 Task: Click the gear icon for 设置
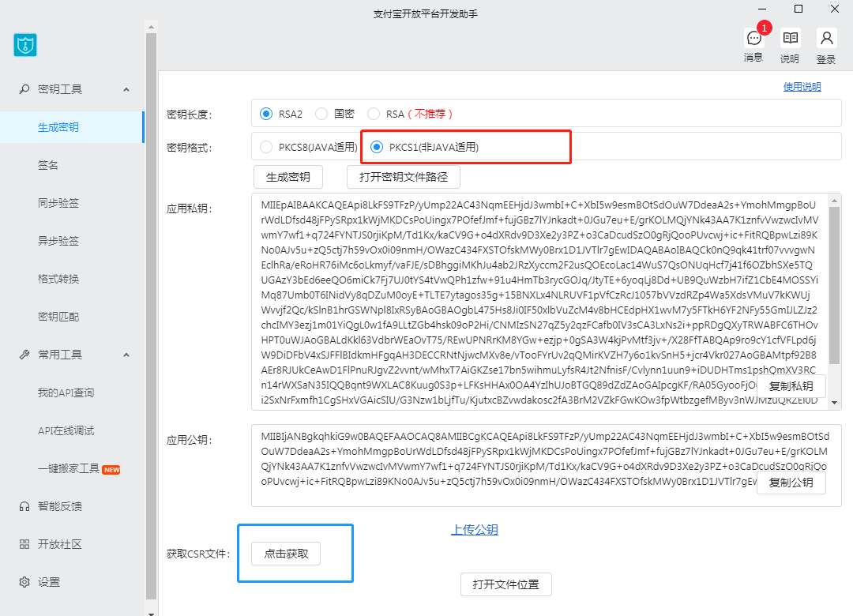point(24,582)
